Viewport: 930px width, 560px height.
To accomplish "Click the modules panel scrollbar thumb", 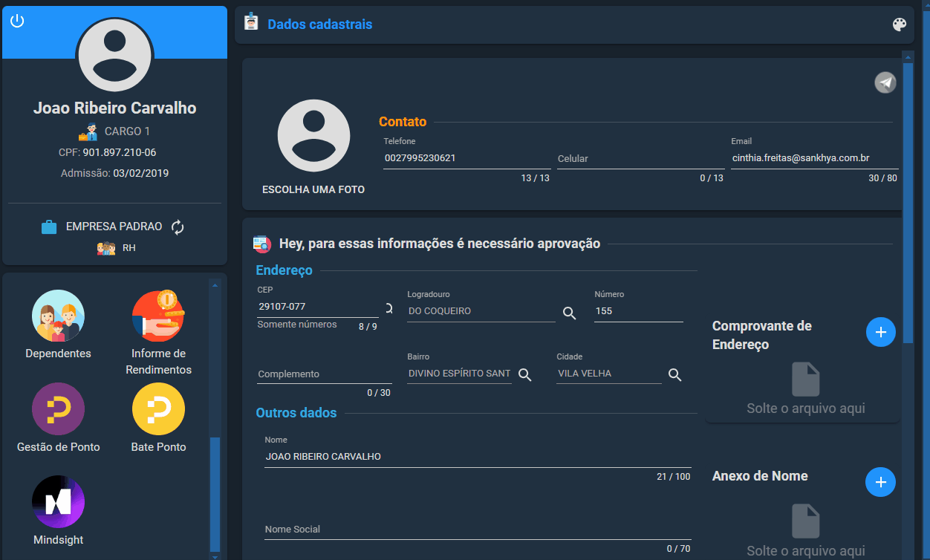I will [215, 493].
